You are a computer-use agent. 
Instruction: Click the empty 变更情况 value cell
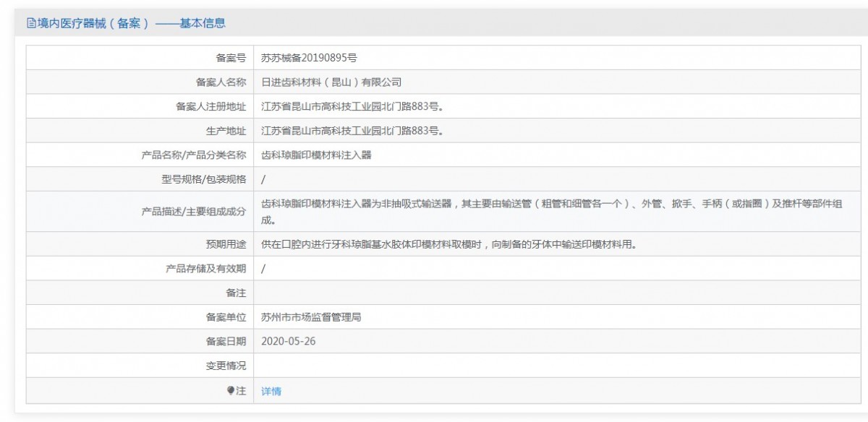tap(561, 366)
